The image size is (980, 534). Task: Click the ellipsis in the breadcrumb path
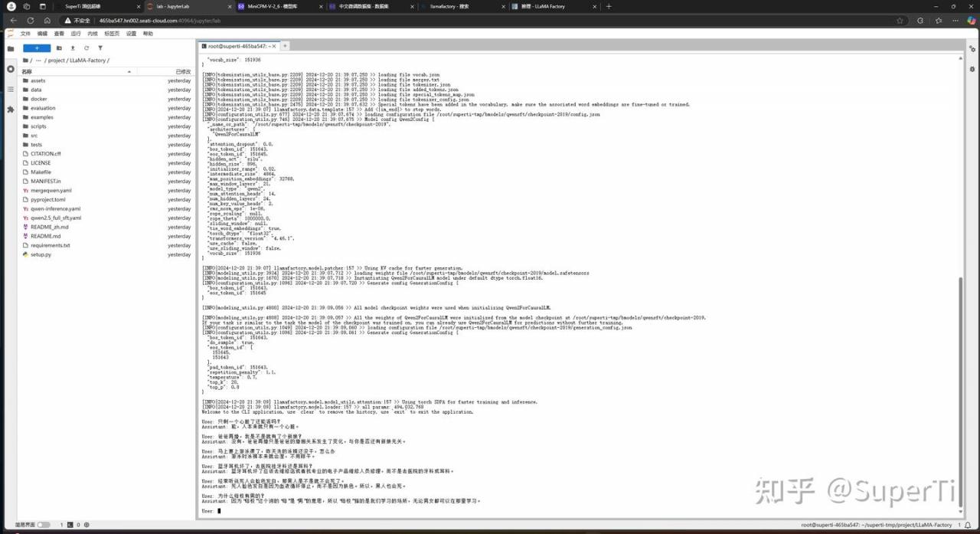37,60
